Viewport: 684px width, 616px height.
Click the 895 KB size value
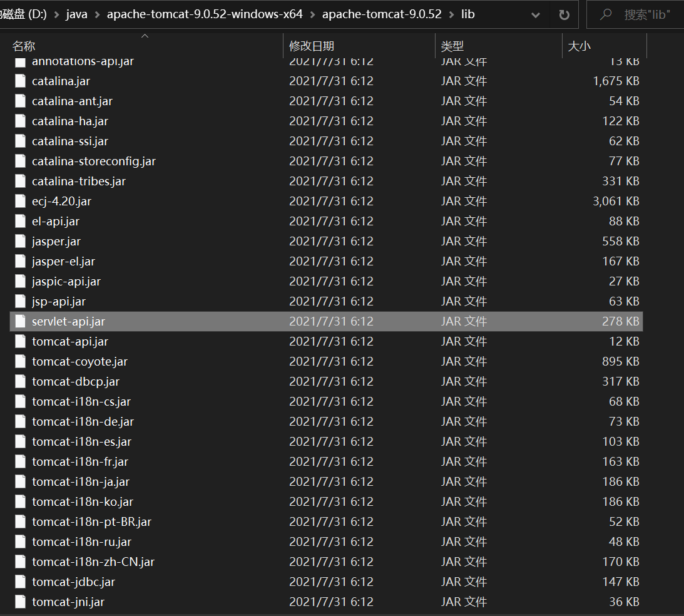[x=621, y=362]
